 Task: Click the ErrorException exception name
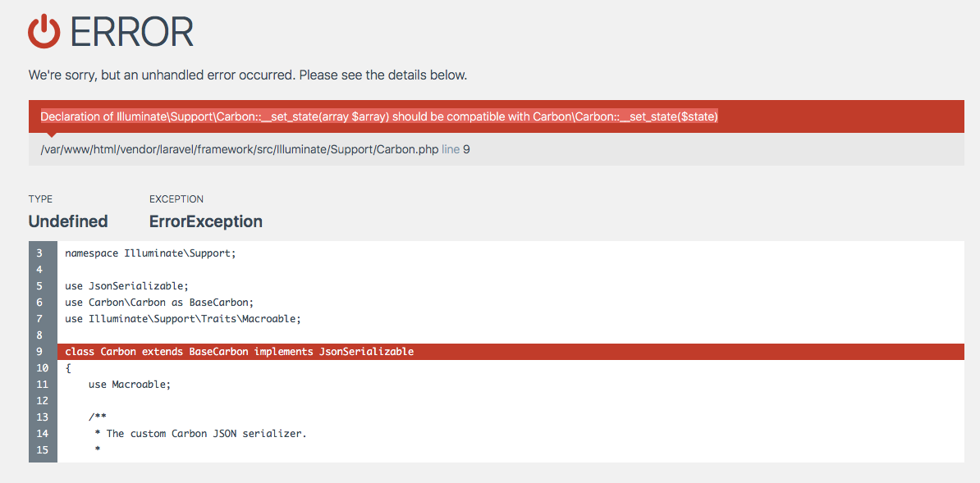click(205, 221)
